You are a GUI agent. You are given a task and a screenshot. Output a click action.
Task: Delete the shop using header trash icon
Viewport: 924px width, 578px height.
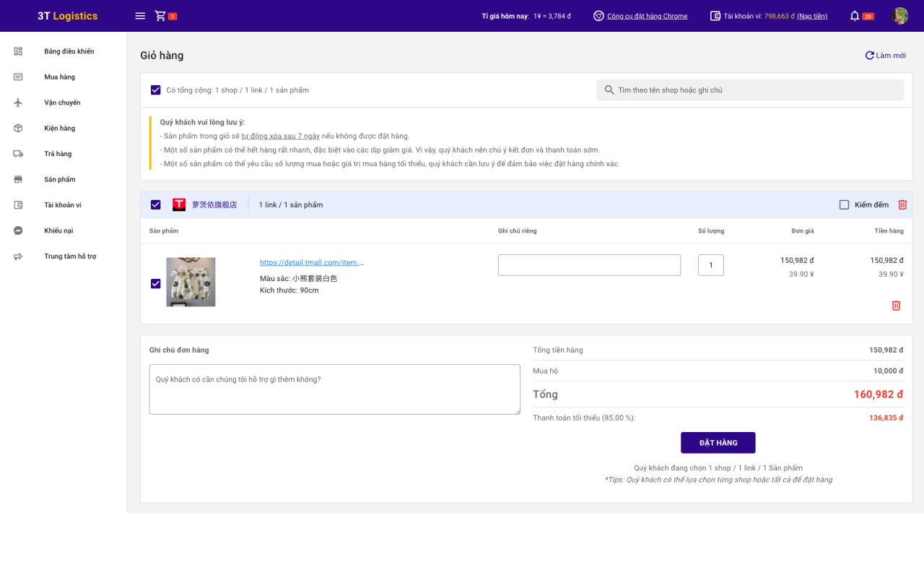tap(902, 204)
